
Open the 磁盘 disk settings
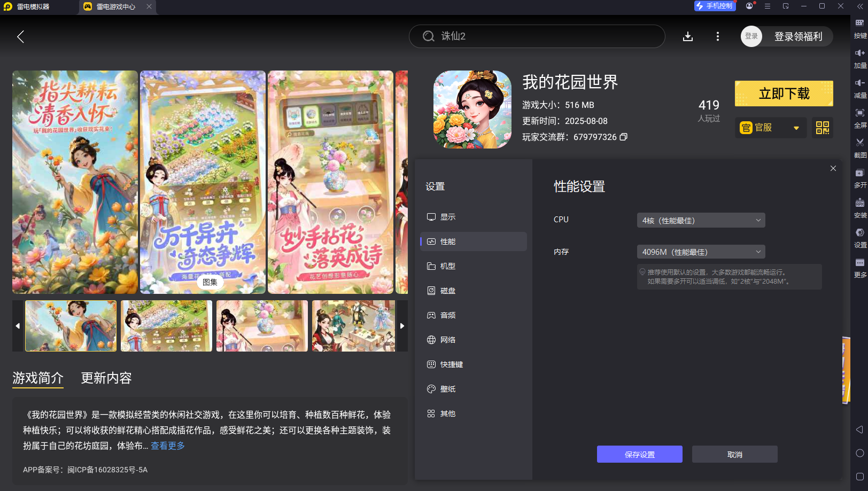pyautogui.click(x=474, y=291)
